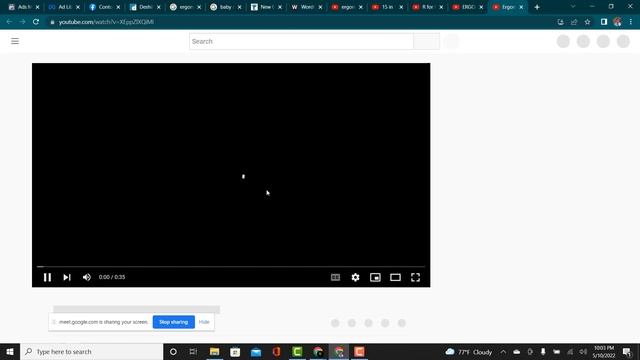
Task: Open the taskbar clock and date
Action: [604, 352]
